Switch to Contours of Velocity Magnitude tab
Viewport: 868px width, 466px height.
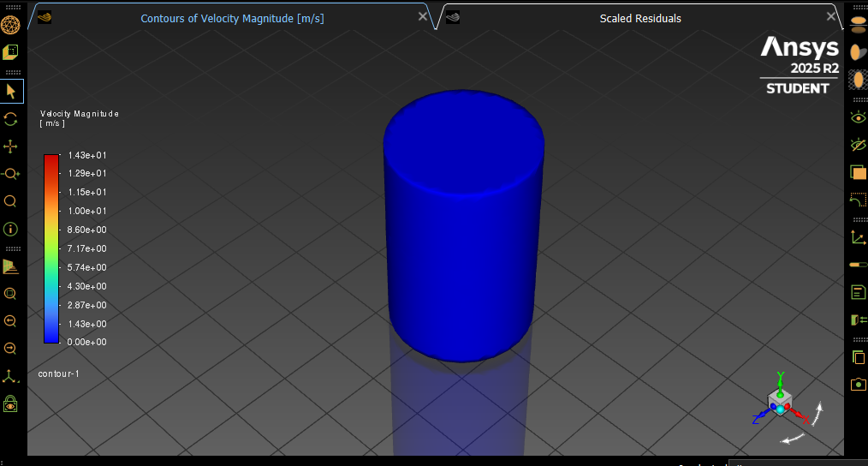tap(232, 18)
